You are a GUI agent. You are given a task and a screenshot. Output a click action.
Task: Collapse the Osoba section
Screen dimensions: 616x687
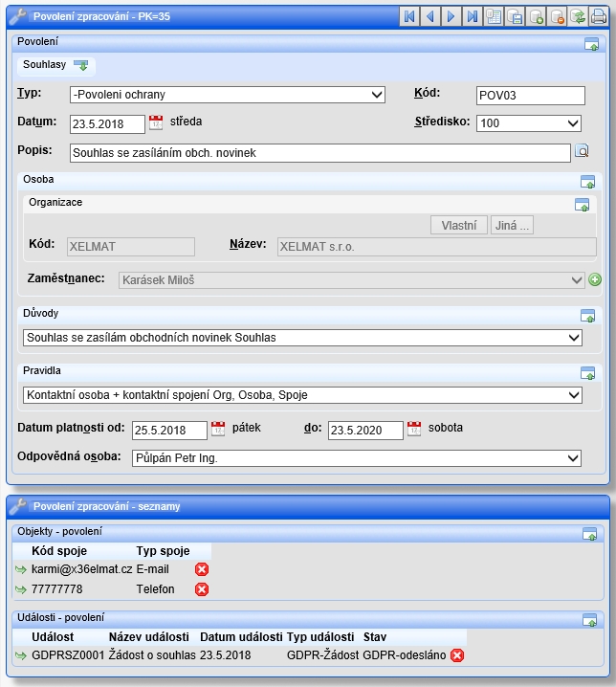pos(587,182)
